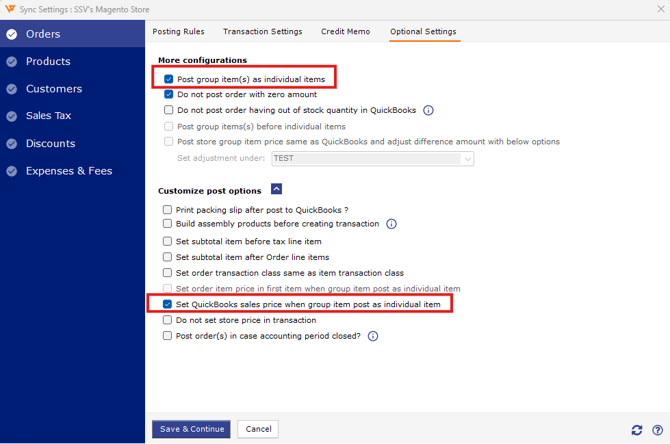Open the Discounts section in sidebar
The height and width of the screenshot is (444, 670).
point(72,144)
